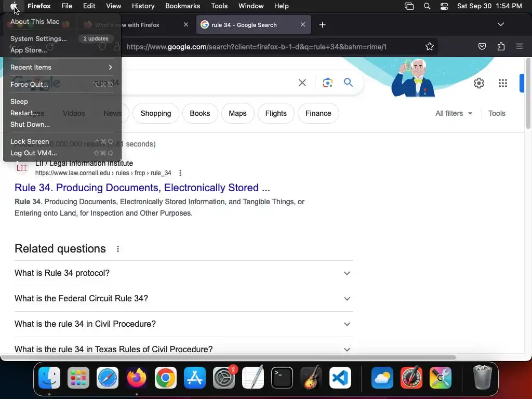Image resolution: width=532 pixels, height=399 pixels.
Task: Open search Tools
Action: tap(497, 113)
